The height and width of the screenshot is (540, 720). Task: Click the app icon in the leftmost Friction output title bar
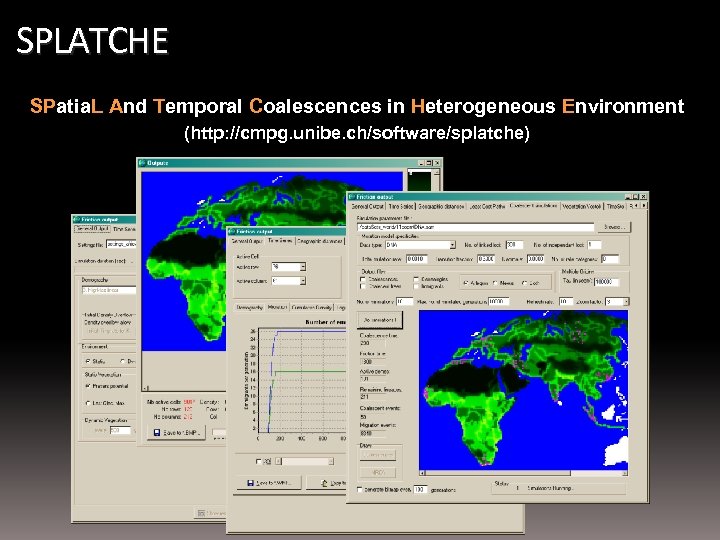point(77,219)
